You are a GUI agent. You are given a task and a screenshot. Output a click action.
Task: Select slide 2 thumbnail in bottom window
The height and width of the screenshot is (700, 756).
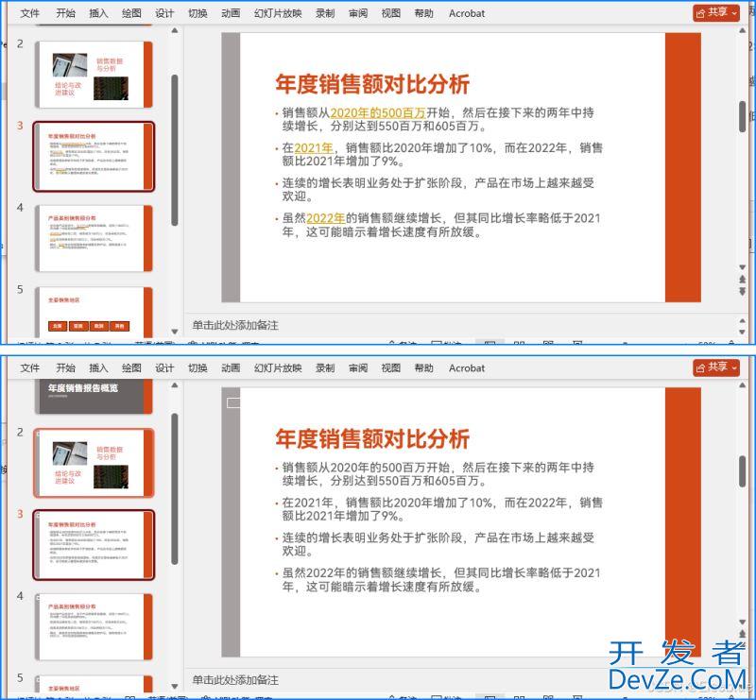pyautogui.click(x=94, y=462)
